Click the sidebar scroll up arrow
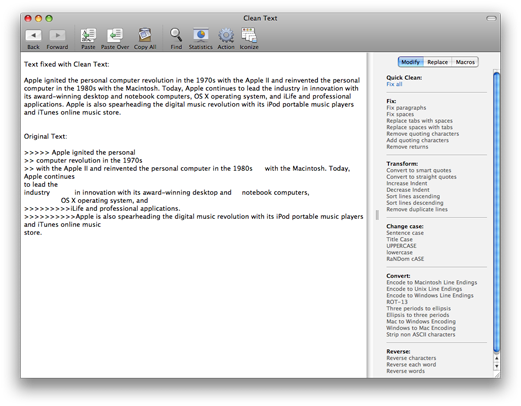The width and height of the screenshot is (521, 406). pos(496,358)
